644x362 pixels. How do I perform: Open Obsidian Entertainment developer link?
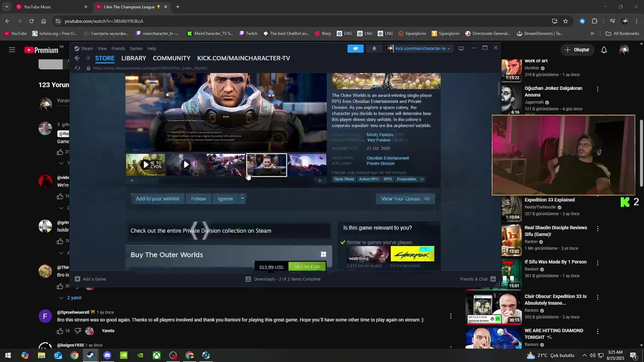click(388, 158)
